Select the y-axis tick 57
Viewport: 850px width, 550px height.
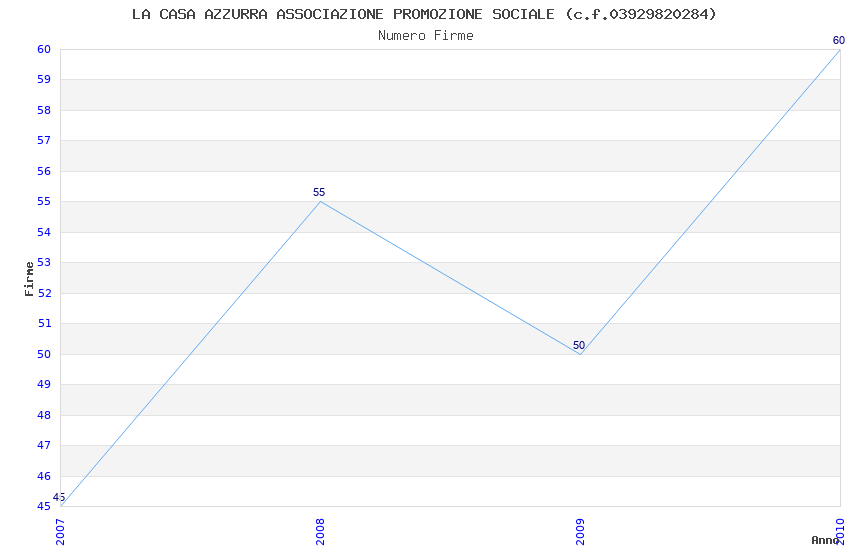pyautogui.click(x=44, y=141)
